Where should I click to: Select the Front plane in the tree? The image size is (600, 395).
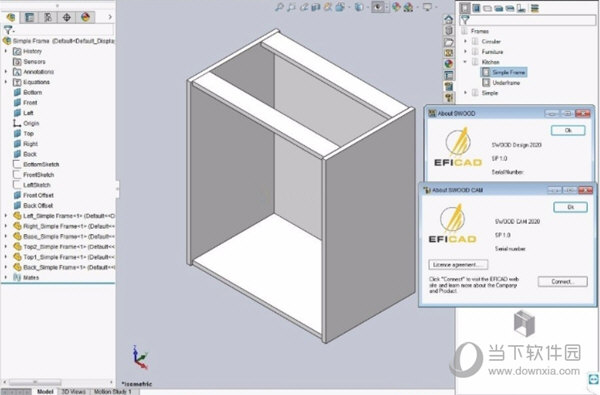pos(25,103)
